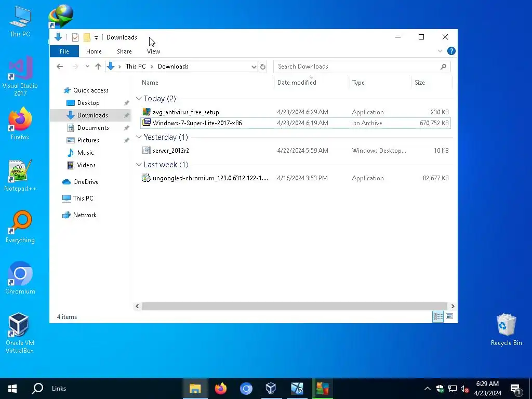
Task: Show hidden system tray icons
Action: (x=428, y=389)
